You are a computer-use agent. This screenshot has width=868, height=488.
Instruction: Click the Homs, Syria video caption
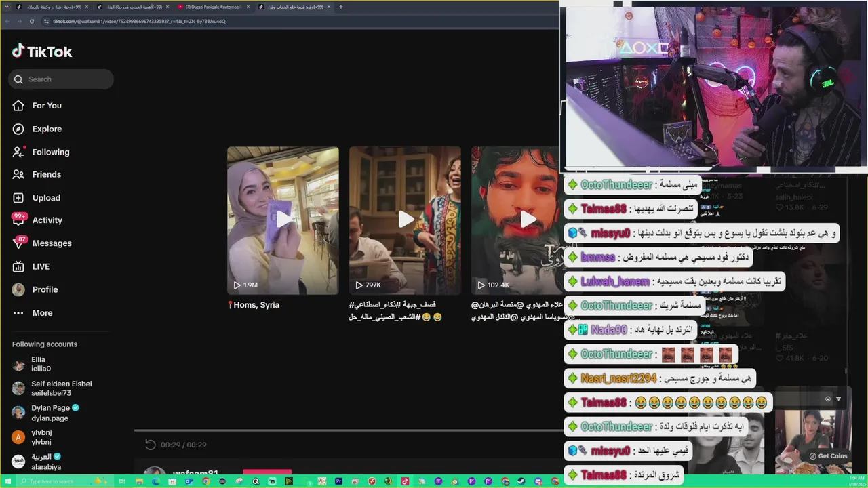[x=254, y=305]
